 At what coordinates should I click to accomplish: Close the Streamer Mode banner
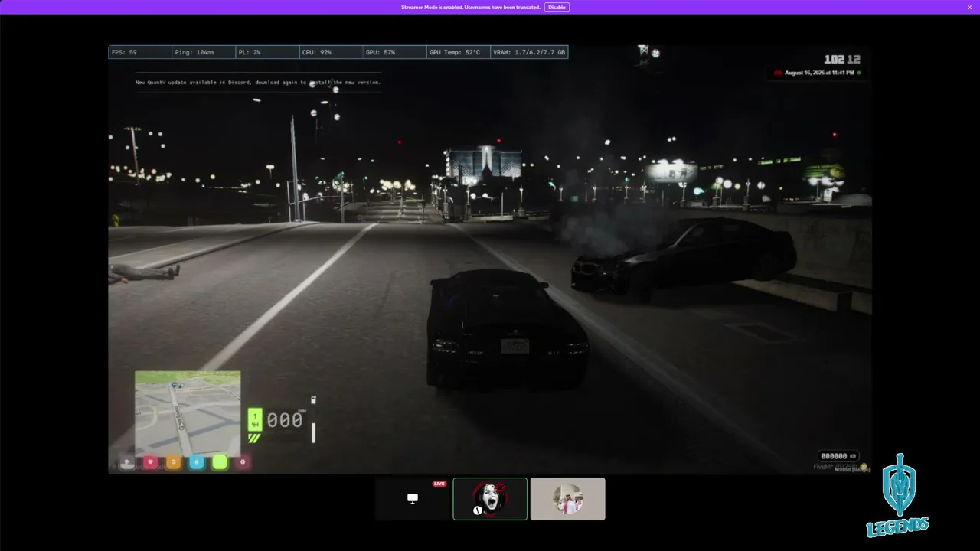969,7
